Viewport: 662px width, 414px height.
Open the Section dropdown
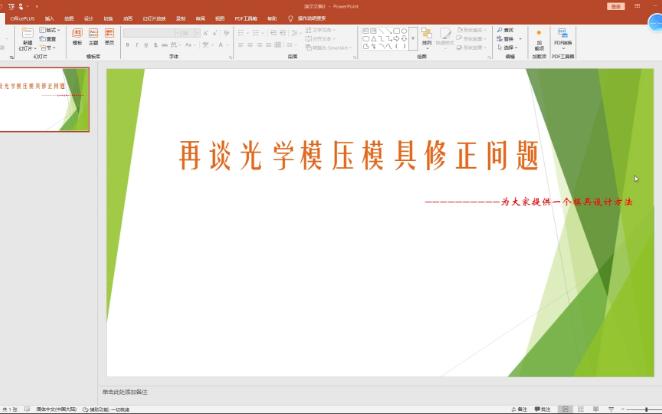click(x=48, y=48)
